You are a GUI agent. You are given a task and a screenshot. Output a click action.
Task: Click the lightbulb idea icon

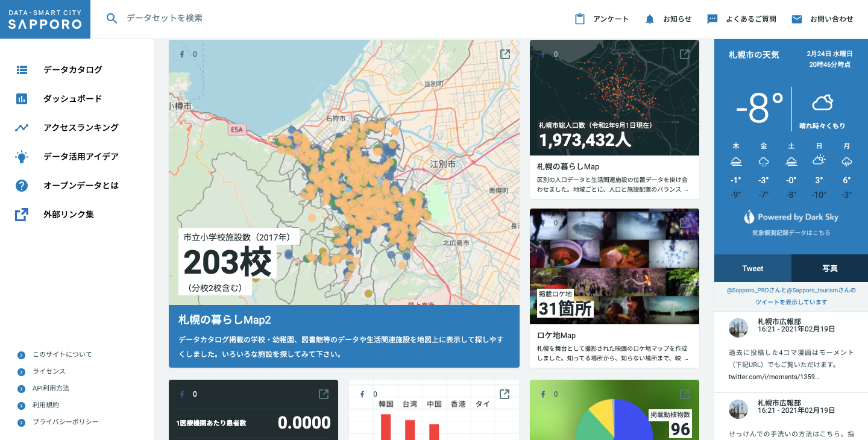(x=22, y=157)
